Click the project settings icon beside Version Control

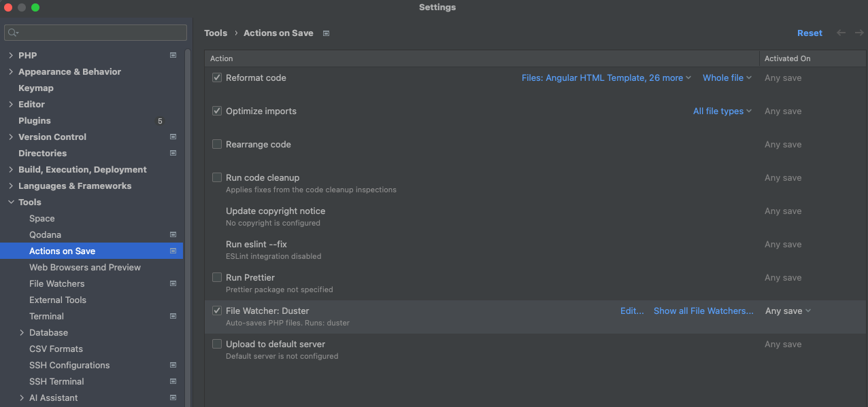coord(173,137)
